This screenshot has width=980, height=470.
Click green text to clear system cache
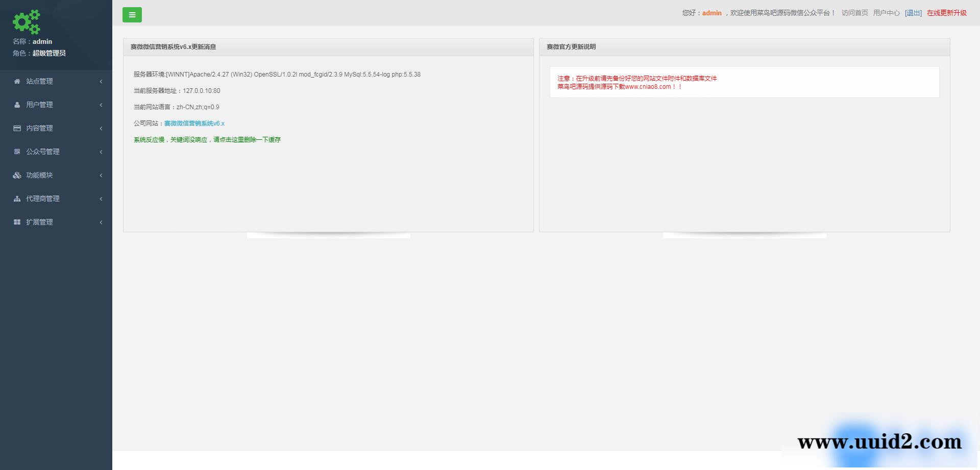pos(207,139)
